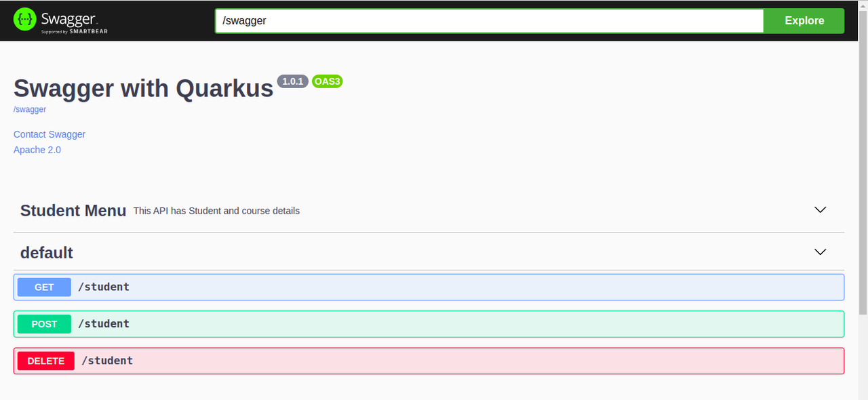
Task: Click the Swagger logo icon
Action: click(x=24, y=20)
